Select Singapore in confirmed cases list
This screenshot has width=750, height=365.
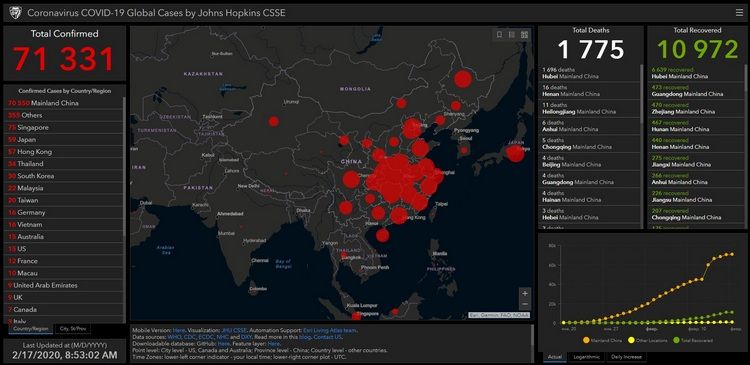click(x=63, y=127)
